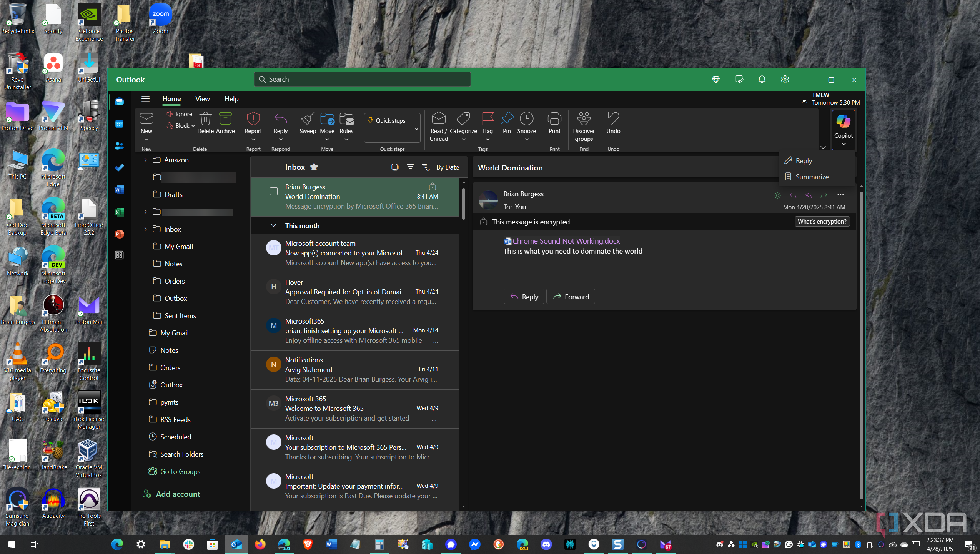Expand the Amazon folder in the folder tree

coord(145,160)
